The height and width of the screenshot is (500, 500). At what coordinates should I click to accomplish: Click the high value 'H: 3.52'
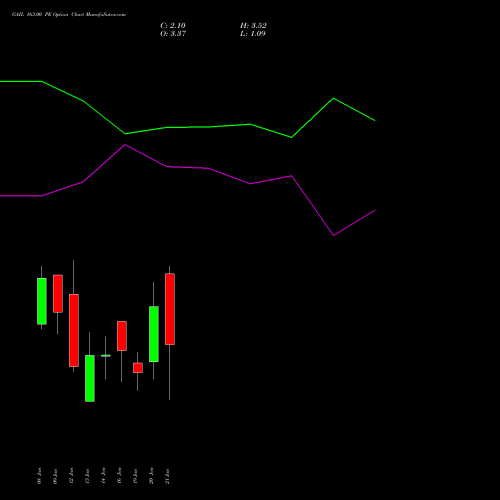[253, 26]
